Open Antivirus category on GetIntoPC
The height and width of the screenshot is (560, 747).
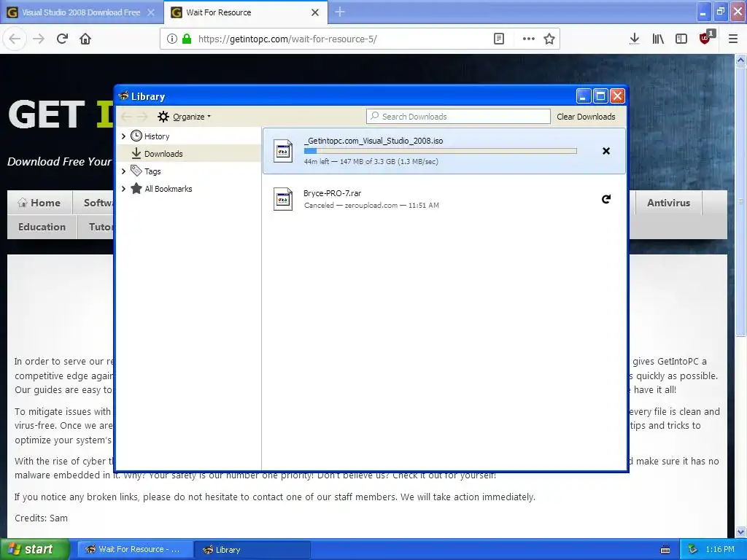(x=668, y=203)
